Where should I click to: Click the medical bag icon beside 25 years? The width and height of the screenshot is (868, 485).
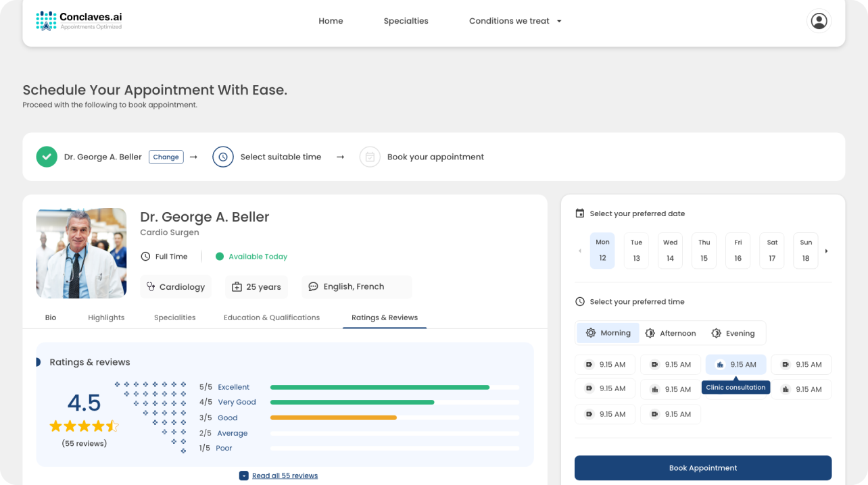(237, 287)
